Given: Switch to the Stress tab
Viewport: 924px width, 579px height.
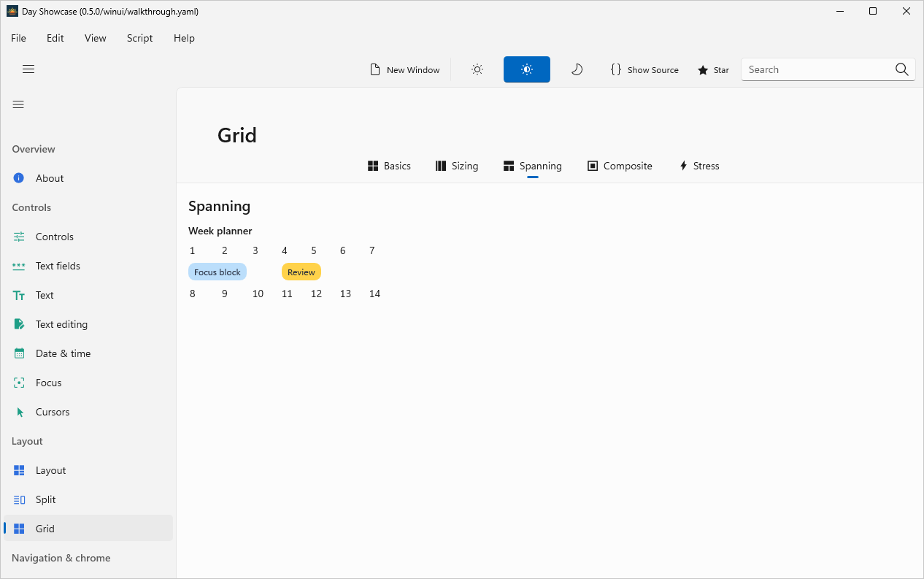Looking at the screenshot, I should click(x=698, y=166).
